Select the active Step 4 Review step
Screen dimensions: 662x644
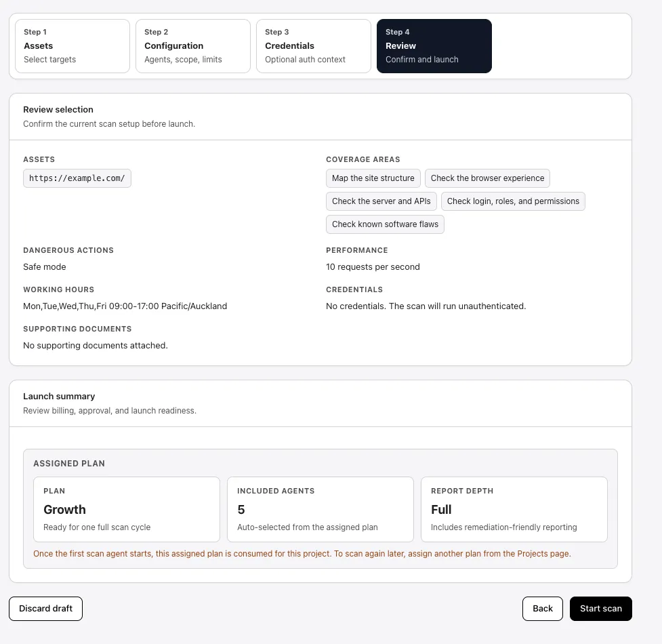pos(434,45)
